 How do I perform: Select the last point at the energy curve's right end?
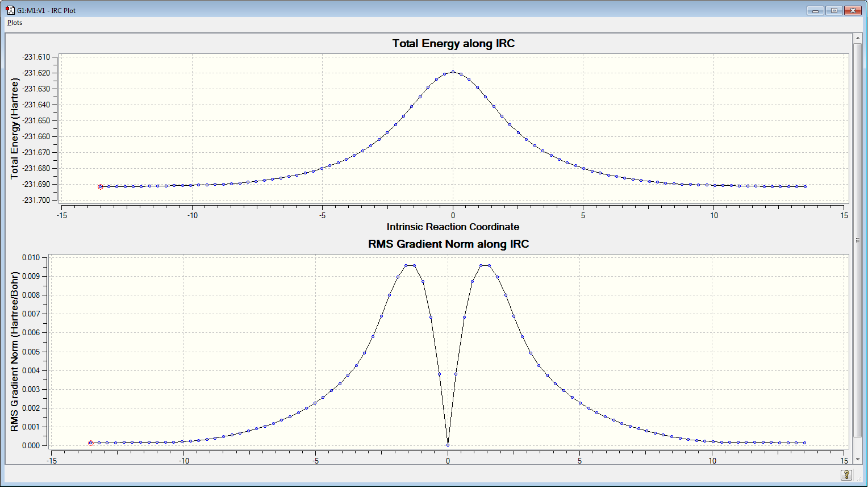click(x=805, y=186)
